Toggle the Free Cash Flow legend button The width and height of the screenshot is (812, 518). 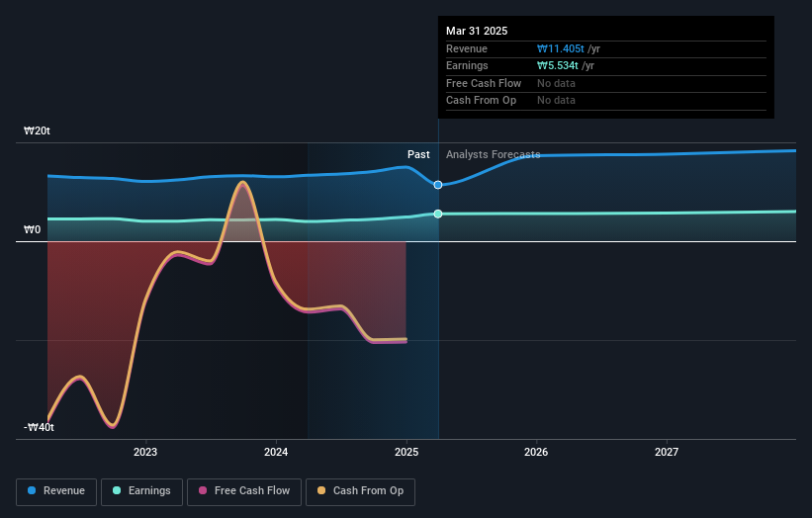(x=244, y=491)
